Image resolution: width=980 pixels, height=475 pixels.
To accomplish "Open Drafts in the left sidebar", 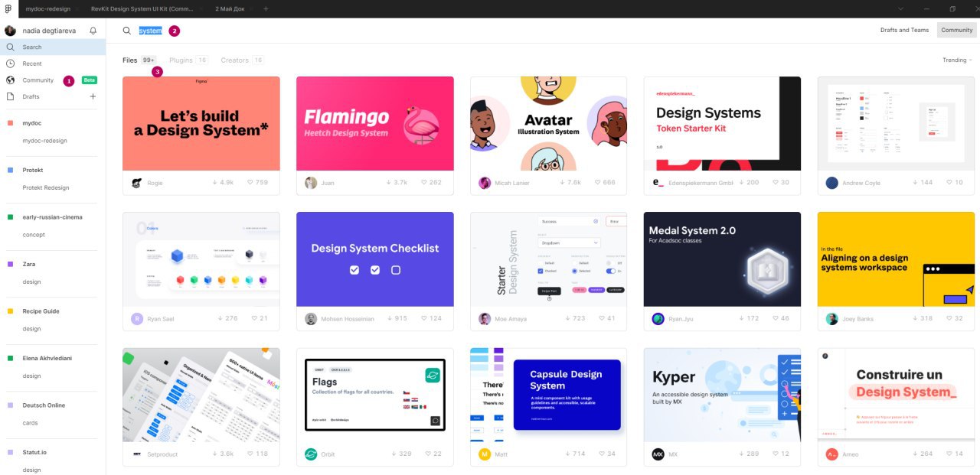I will (x=42, y=96).
